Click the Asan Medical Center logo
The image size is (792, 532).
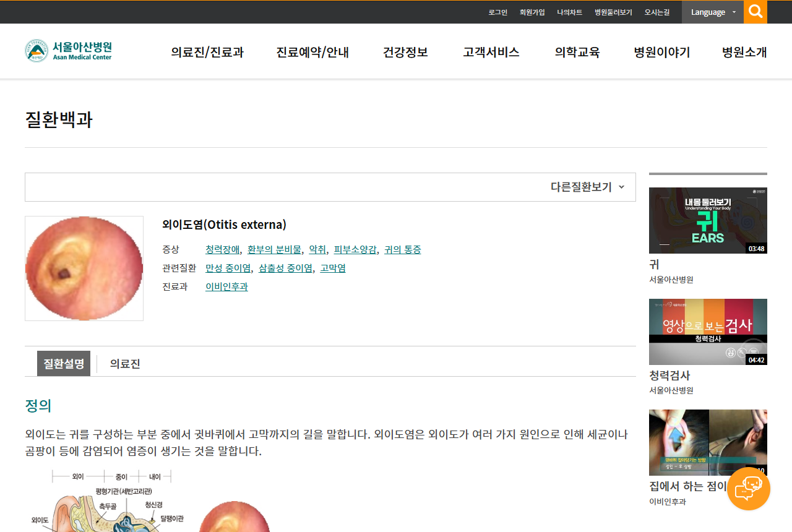(x=68, y=51)
